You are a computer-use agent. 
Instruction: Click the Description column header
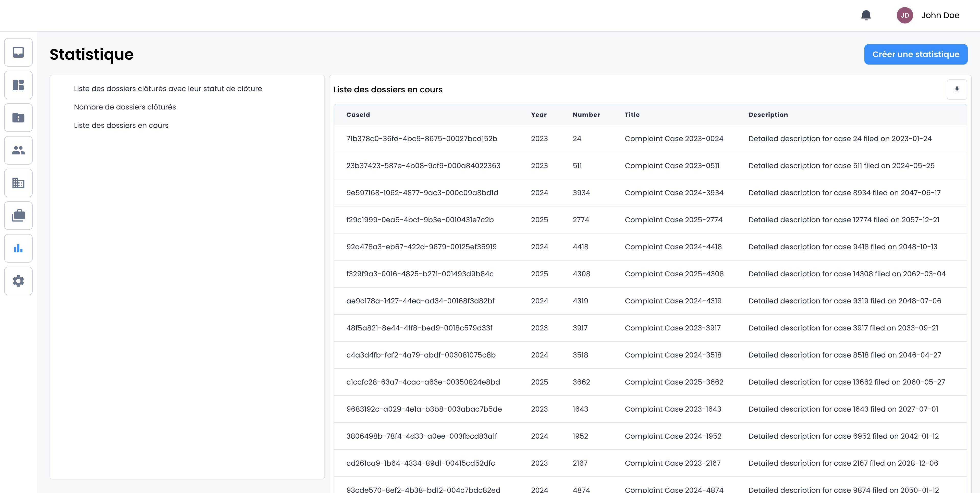[768, 115]
